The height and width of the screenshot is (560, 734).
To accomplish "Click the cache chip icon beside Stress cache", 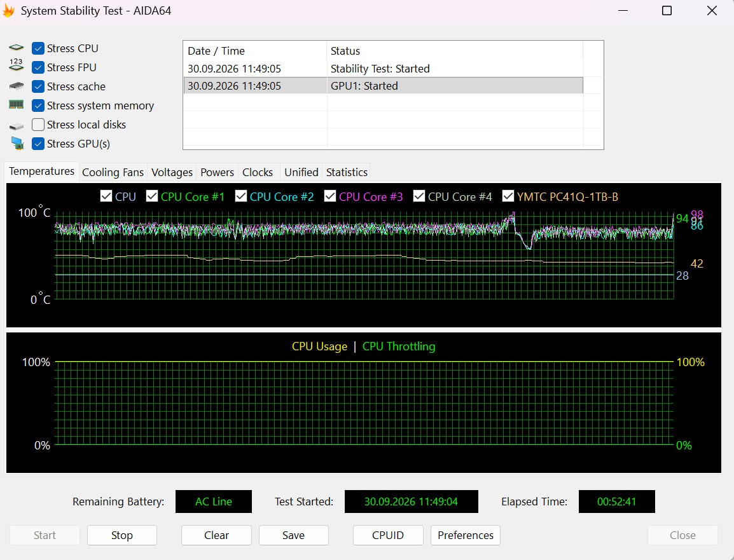I will point(17,86).
